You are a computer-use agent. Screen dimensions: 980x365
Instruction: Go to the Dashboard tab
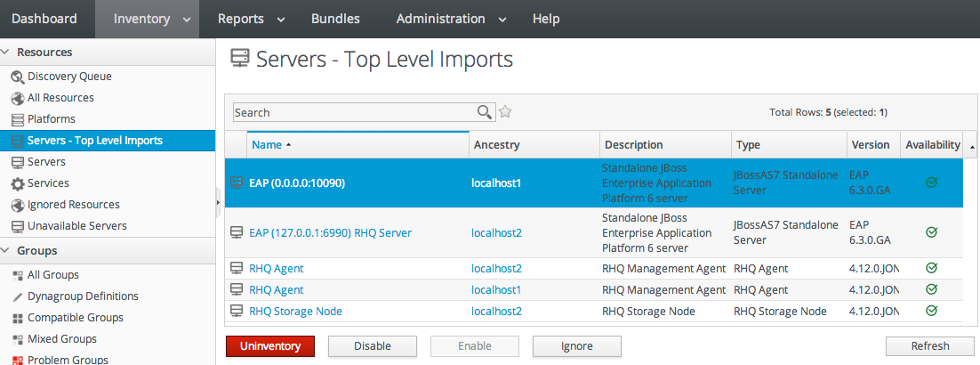click(x=44, y=19)
